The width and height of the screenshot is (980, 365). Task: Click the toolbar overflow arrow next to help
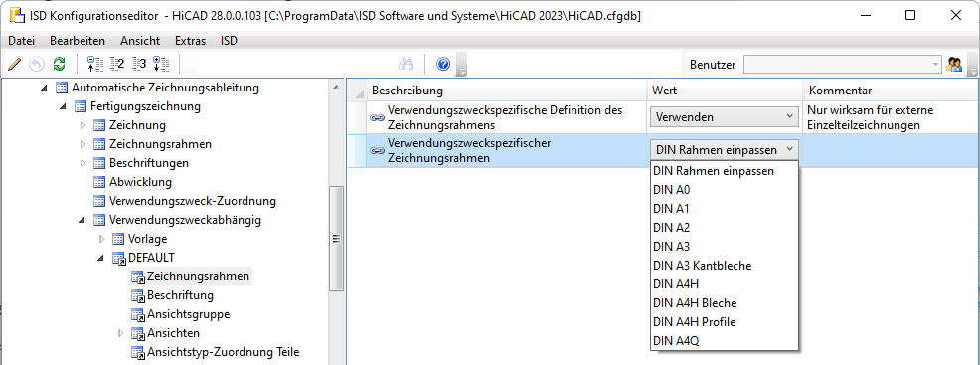[x=462, y=65]
